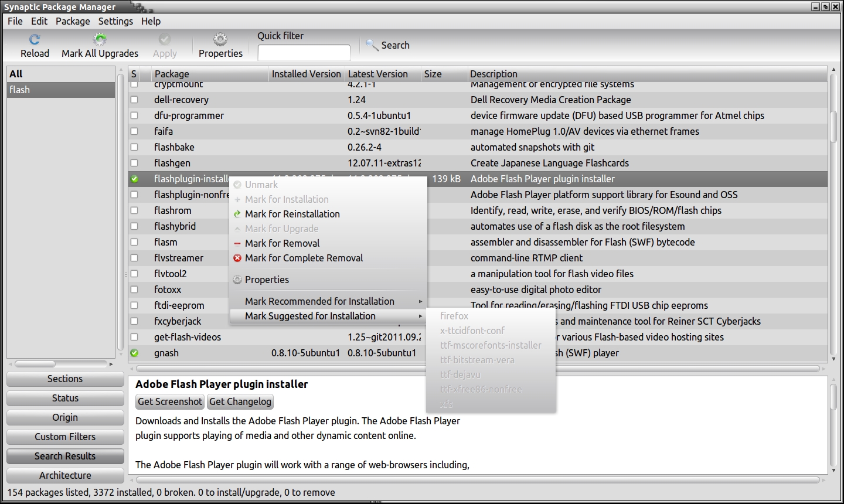844x504 pixels.
Task: Click the package list vertical scrollbar
Action: 833,127
